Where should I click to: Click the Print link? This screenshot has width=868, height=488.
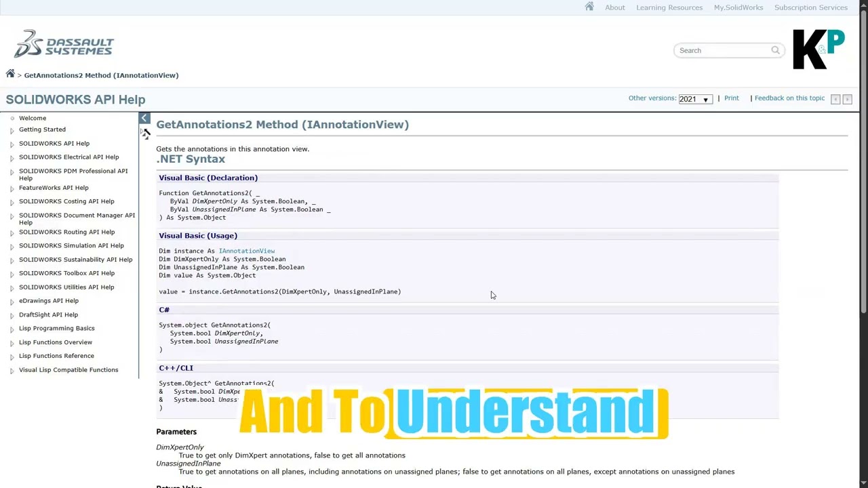tap(732, 98)
